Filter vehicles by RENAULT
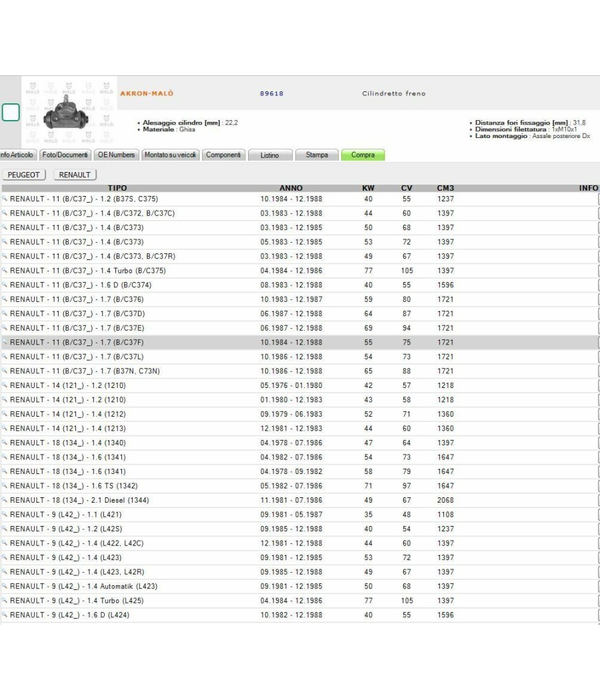The image size is (600, 700). [75, 175]
